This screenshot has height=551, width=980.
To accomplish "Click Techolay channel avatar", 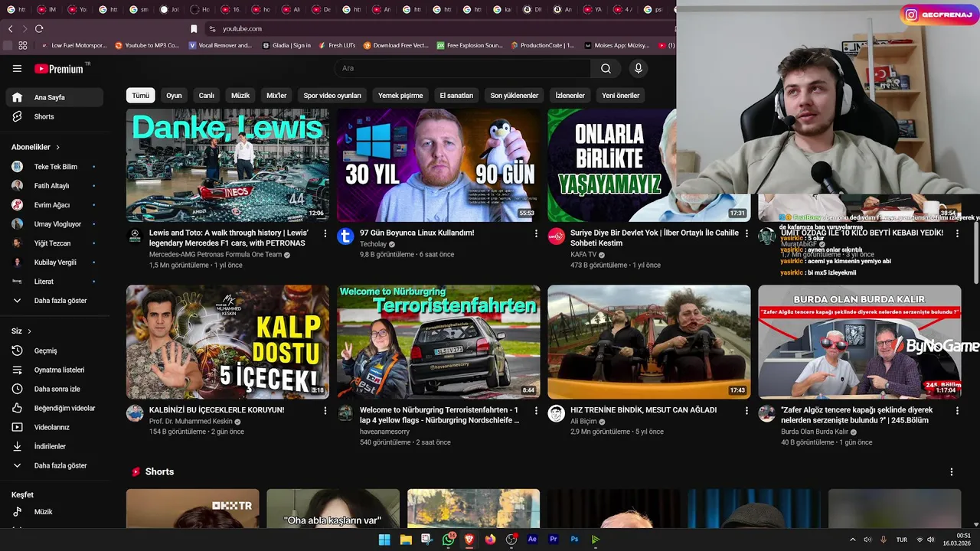I will point(345,236).
